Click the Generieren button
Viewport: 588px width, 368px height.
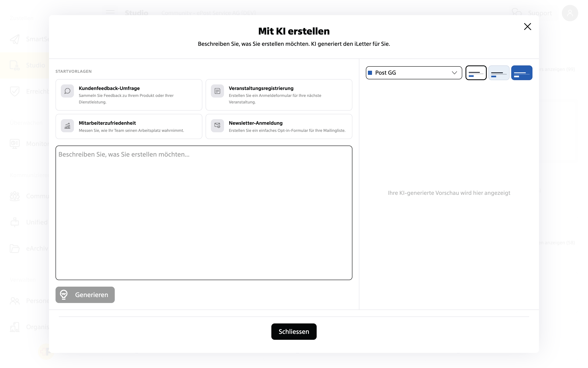point(85,295)
